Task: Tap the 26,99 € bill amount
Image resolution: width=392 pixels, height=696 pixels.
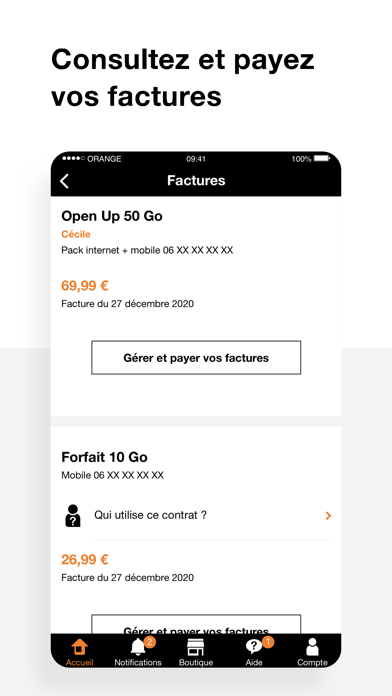Action: point(85,560)
